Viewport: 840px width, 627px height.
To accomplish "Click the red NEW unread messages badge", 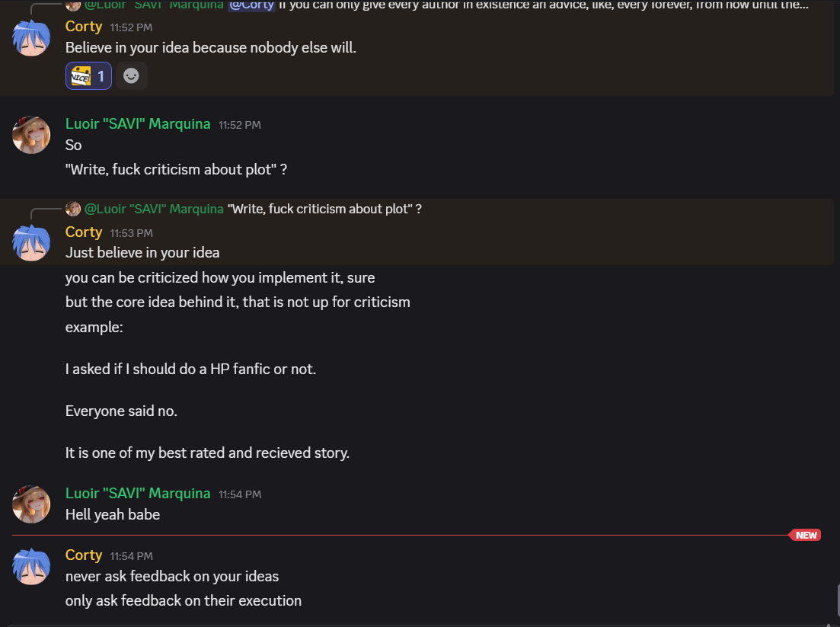I will (806, 535).
